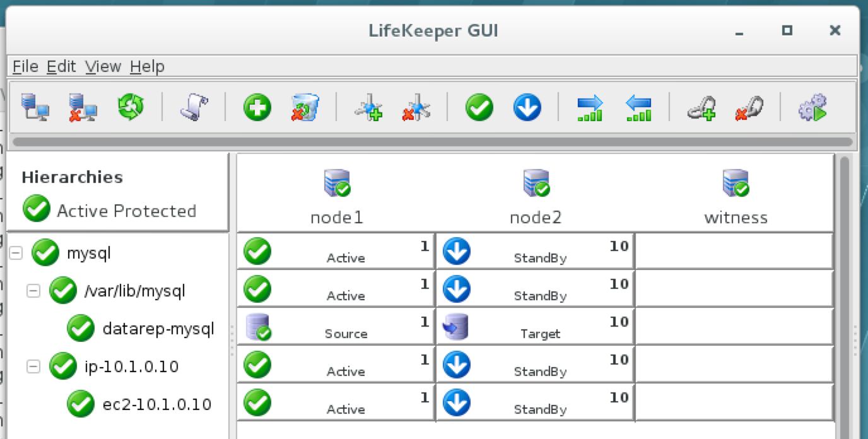Viewport: 868px width, 439px height.
Task: Close the LifeKeeper GUI window
Action: pyautogui.click(x=835, y=30)
